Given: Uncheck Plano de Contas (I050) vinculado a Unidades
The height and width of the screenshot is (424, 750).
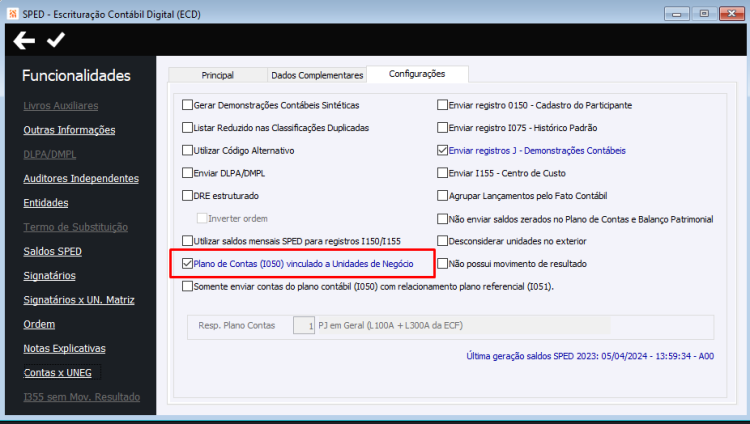Looking at the screenshot, I should point(188,264).
